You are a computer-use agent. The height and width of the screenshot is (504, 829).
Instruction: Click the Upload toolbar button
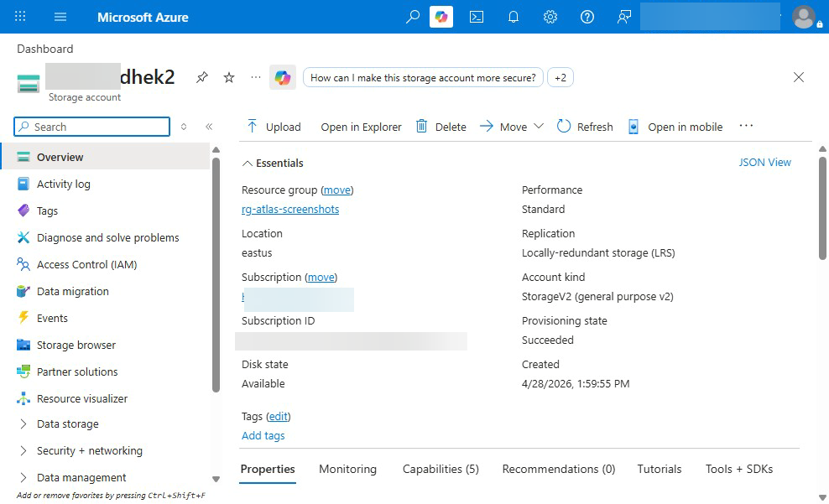274,127
